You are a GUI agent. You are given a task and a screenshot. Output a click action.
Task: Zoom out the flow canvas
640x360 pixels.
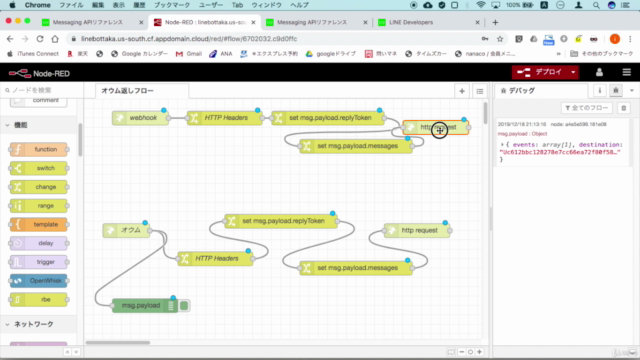click(x=462, y=352)
